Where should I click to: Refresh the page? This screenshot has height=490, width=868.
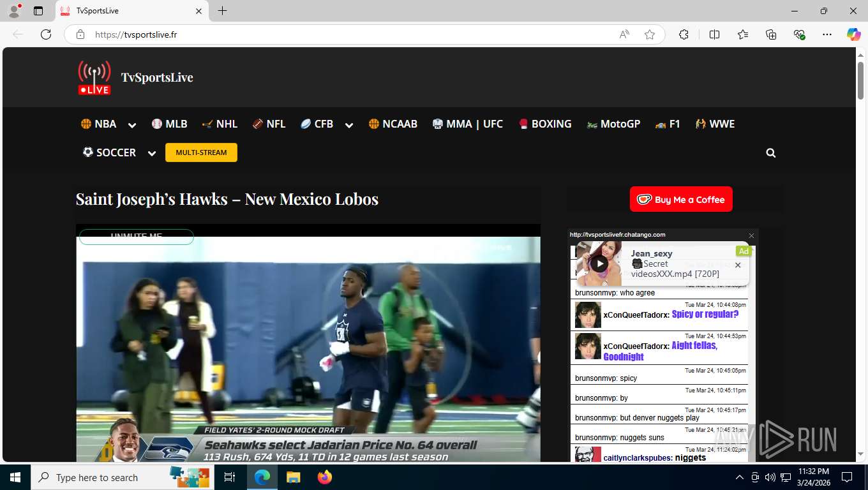(46, 34)
